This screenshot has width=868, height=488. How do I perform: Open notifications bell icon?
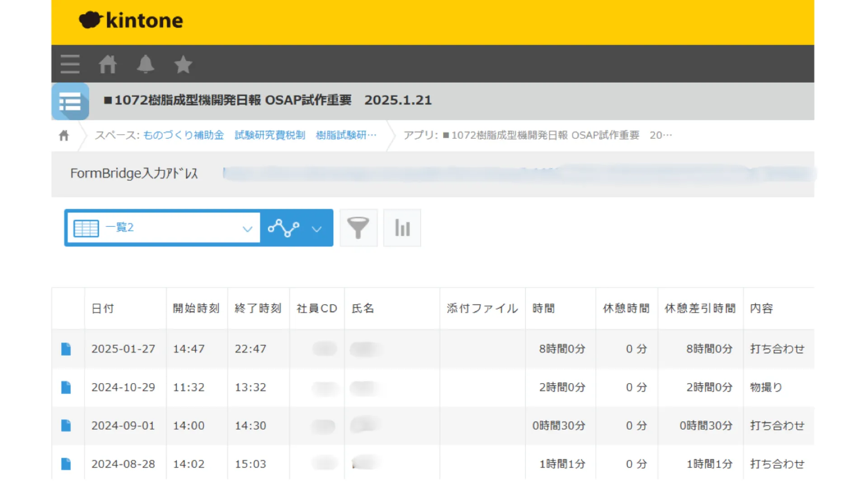click(145, 64)
